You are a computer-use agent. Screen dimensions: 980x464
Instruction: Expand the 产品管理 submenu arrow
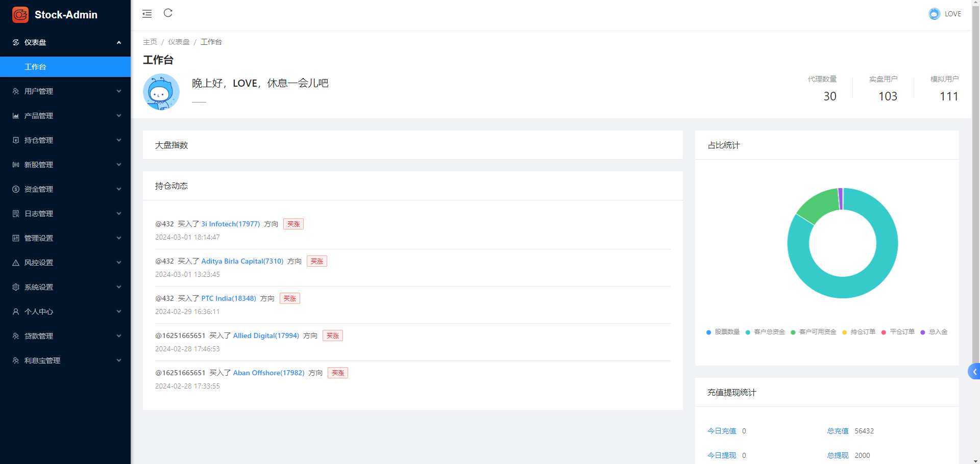coord(119,116)
